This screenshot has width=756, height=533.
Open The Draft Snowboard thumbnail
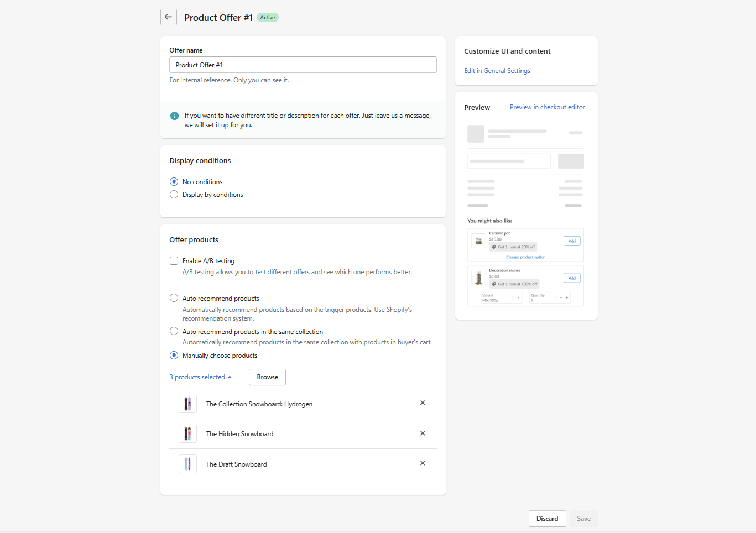tap(187, 464)
